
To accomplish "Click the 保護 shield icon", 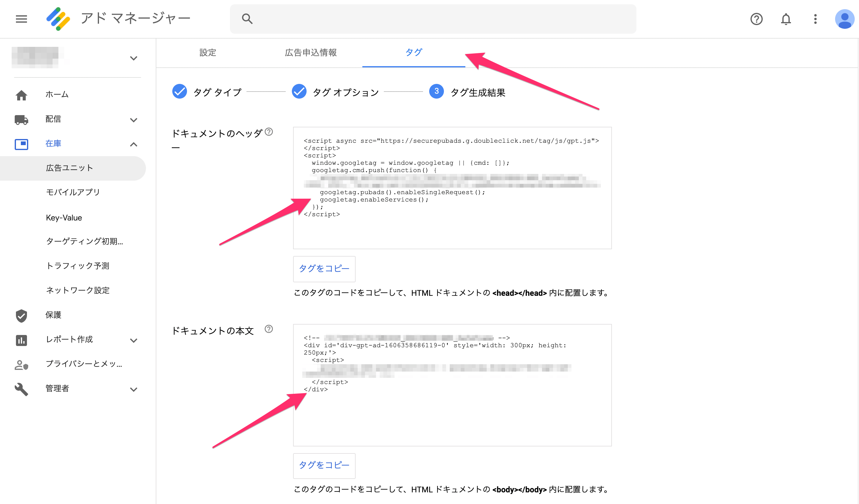I will point(21,315).
